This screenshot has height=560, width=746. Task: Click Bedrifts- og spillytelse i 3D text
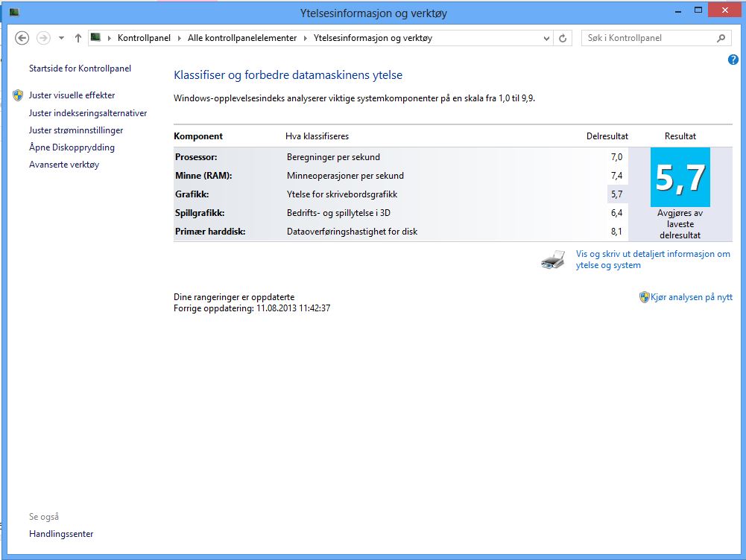pos(339,212)
